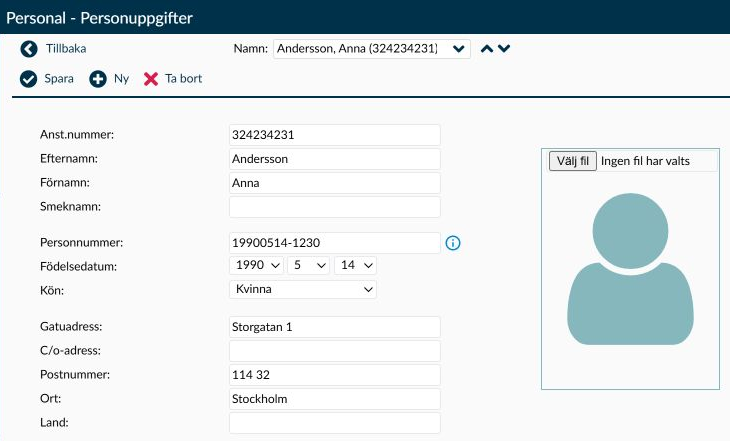Click the Postnummer field with 114 32
Screen dimensions: 730x441
point(335,375)
